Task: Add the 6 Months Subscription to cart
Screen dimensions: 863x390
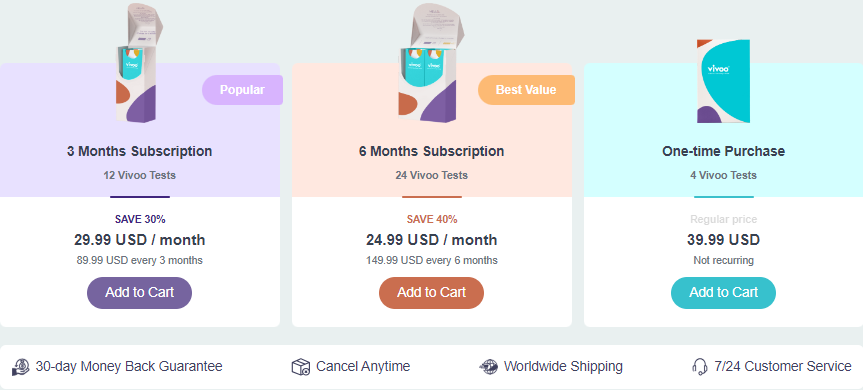Action: (x=432, y=293)
